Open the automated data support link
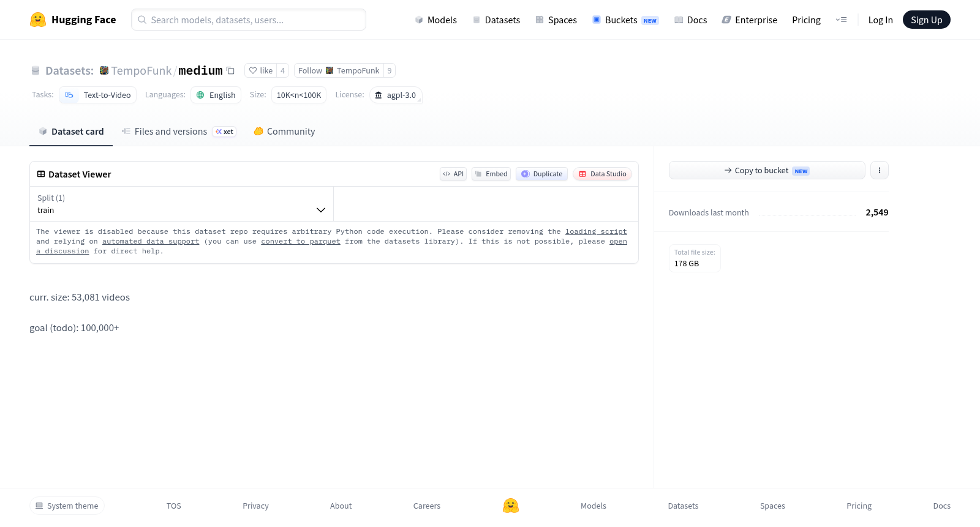 151,241
